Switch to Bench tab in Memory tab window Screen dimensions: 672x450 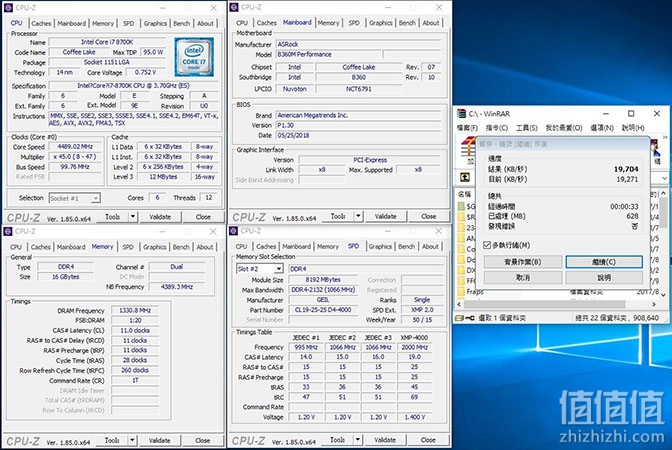pos(181,247)
